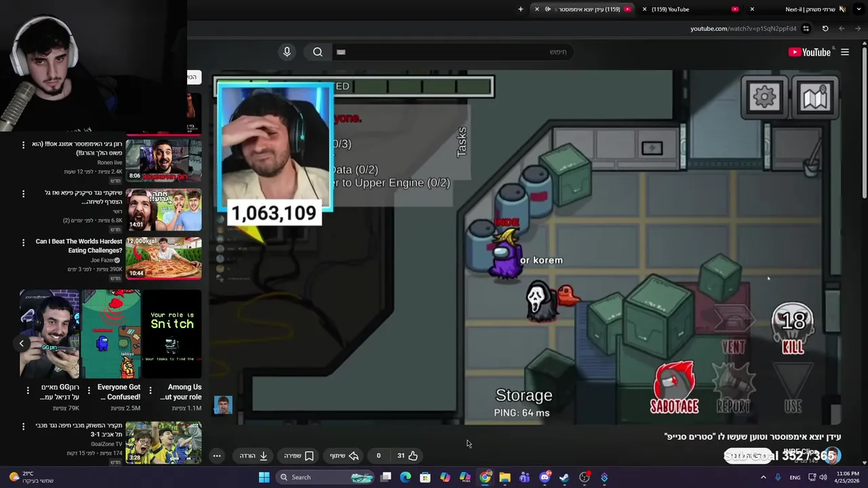Viewport: 868px width, 488px height.
Task: Click the shorts carousel previous arrow
Action: point(21,344)
